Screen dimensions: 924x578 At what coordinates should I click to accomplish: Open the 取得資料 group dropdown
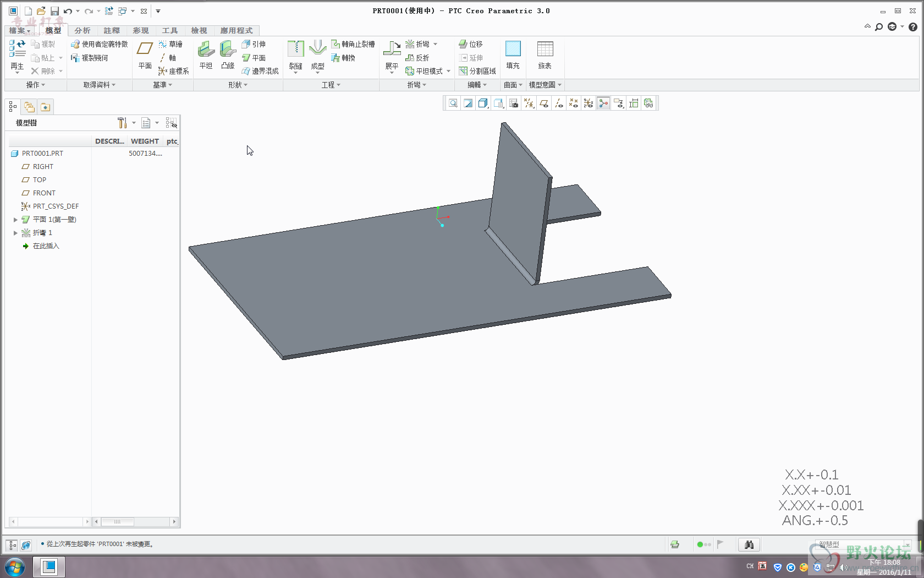coord(99,85)
